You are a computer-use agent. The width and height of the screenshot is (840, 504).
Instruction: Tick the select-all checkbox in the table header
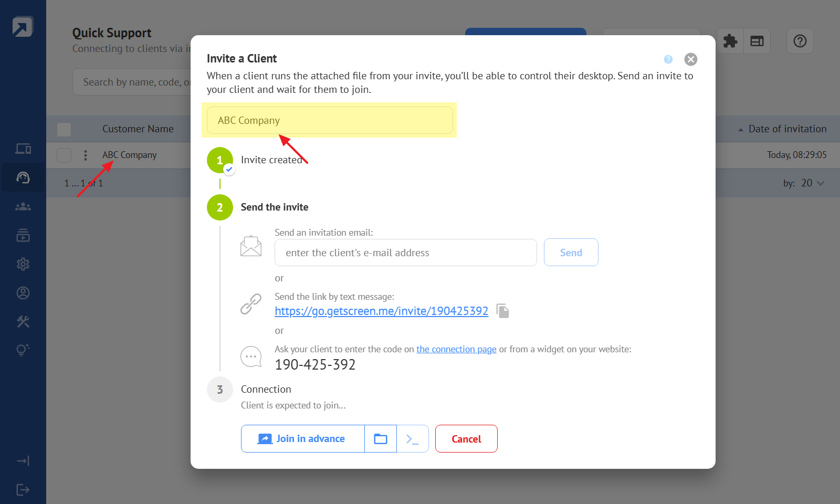(64, 129)
